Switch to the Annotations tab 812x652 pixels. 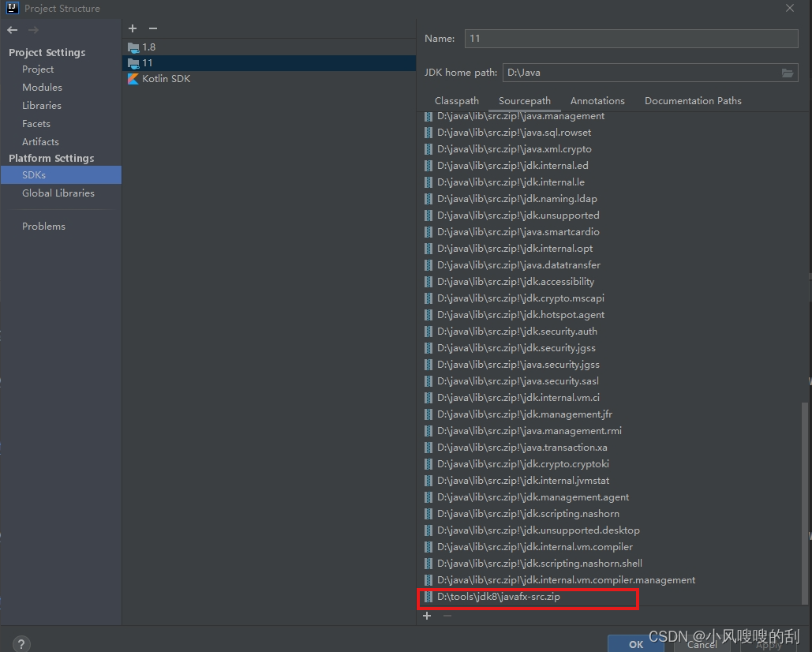[x=597, y=101]
